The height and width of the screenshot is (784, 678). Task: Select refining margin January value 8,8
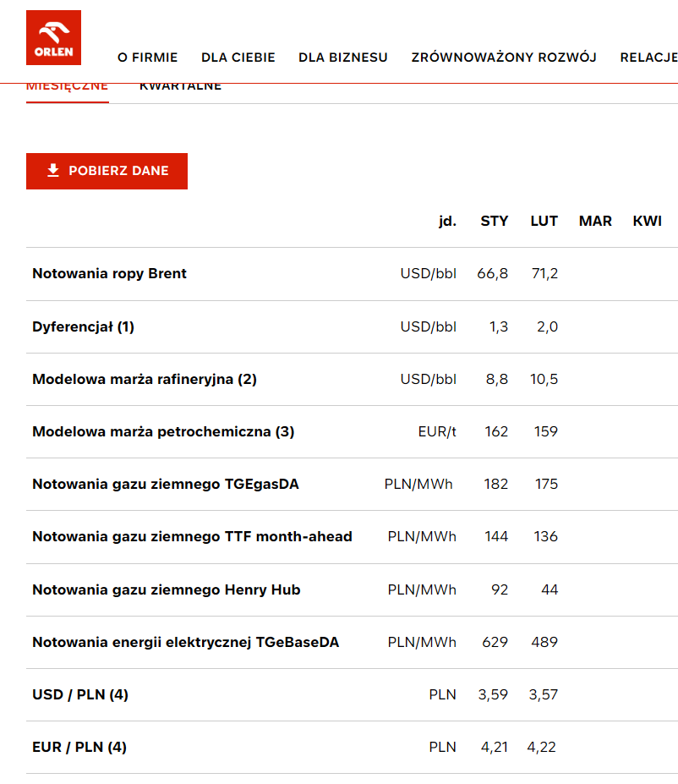[496, 379]
